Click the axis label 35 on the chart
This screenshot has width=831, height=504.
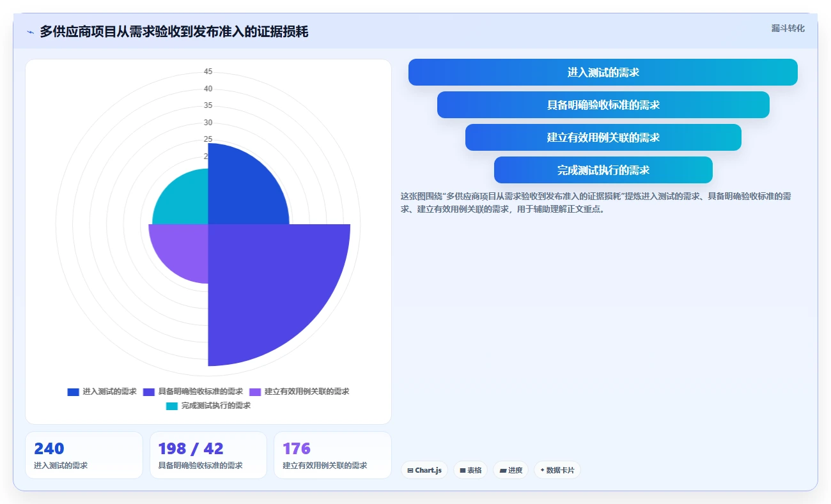(208, 105)
